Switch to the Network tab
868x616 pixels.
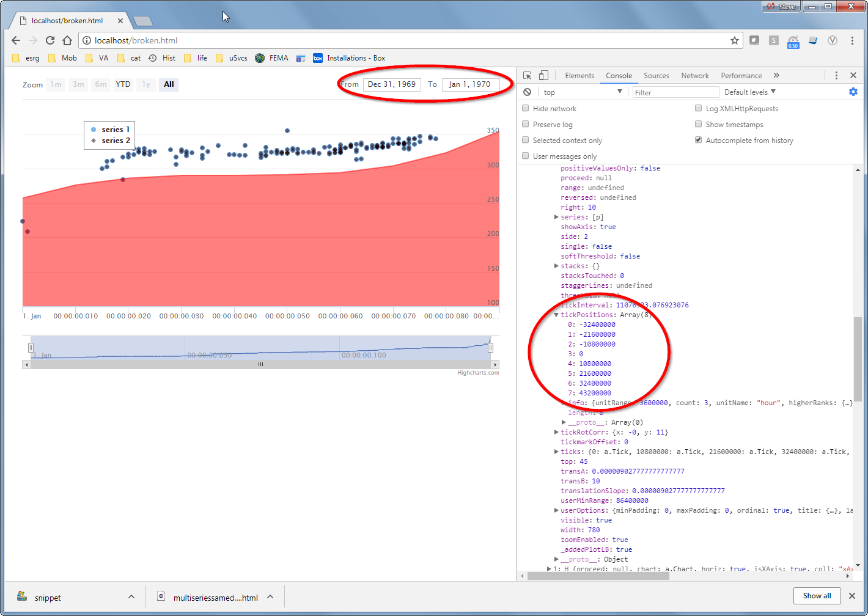coord(695,76)
